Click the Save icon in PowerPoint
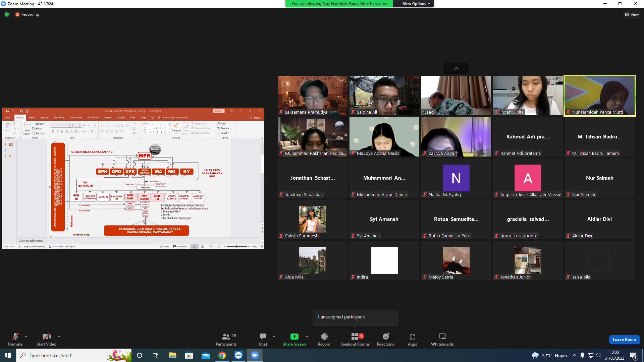This screenshot has width=644, height=362. click(x=8, y=111)
